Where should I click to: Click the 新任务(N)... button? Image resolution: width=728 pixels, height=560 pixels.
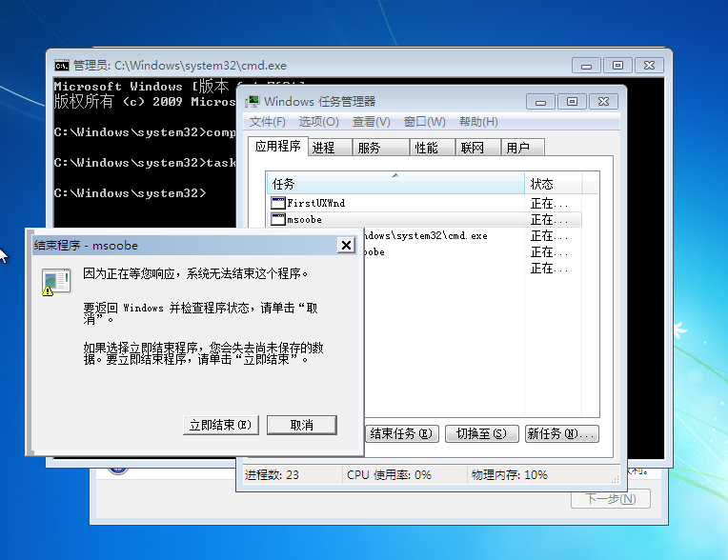click(562, 433)
